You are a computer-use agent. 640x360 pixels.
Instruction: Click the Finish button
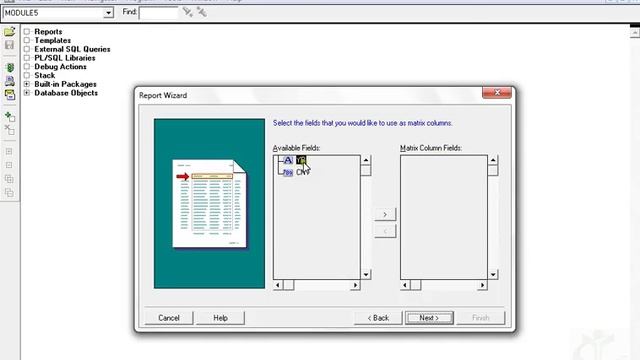(x=480, y=318)
